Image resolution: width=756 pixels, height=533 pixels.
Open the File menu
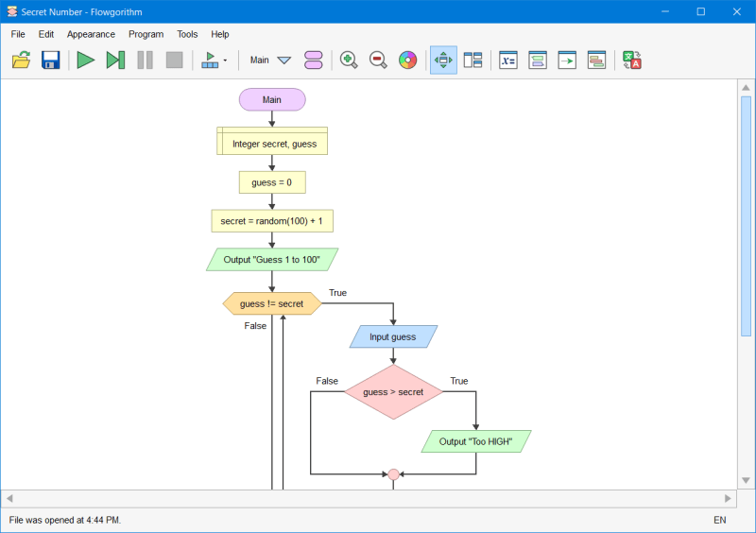18,34
